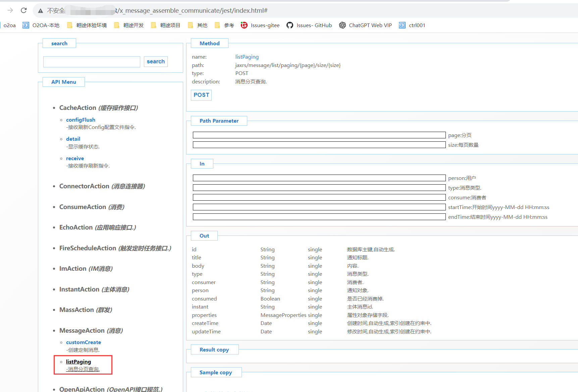
Task: Click the browser forward arrow icon
Action: [x=10, y=10]
